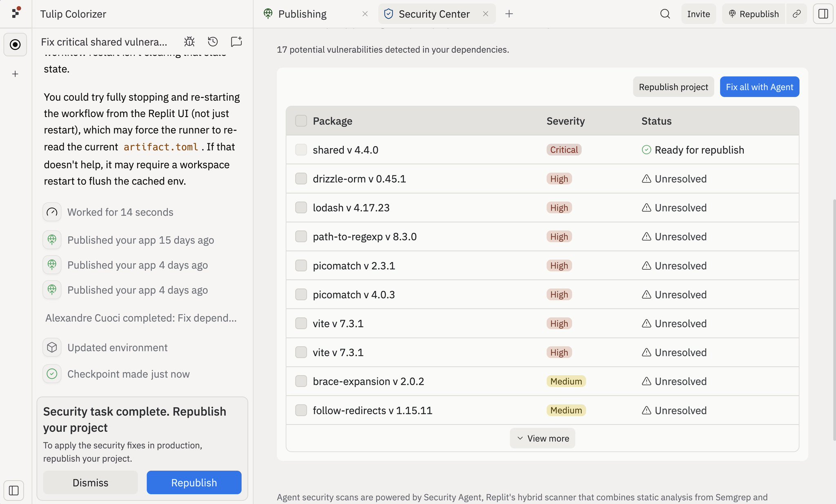Click the Package column header
The width and height of the screenshot is (836, 504).
(x=332, y=121)
